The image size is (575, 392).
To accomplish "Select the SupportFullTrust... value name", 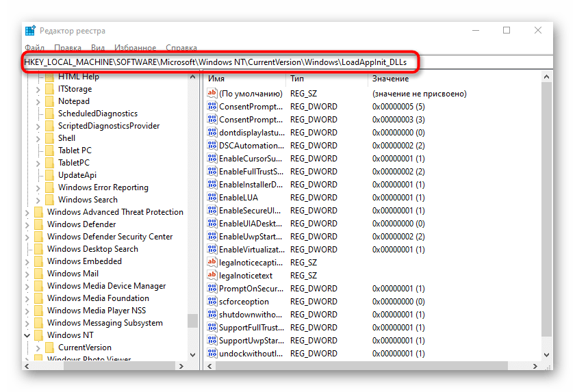I will pyautogui.click(x=252, y=328).
